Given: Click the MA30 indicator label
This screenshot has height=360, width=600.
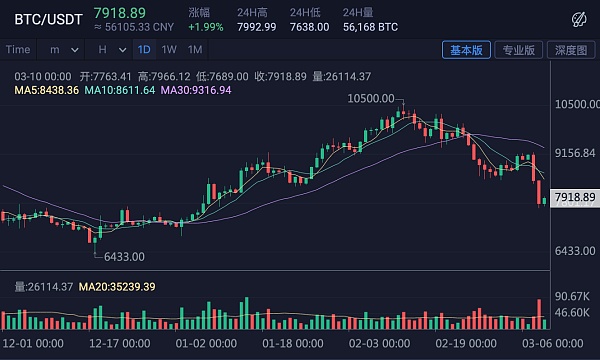Looking at the screenshot, I should pyautogui.click(x=196, y=90).
